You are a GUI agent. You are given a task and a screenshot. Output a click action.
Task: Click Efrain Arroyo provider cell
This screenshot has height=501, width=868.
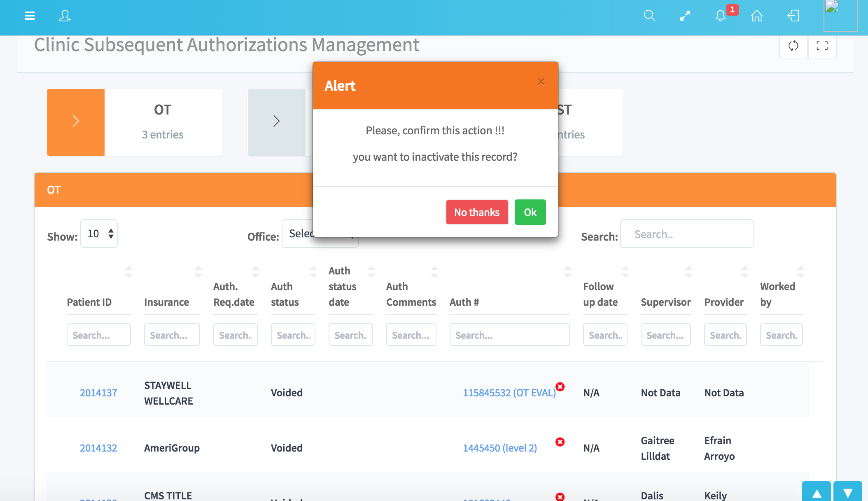(x=719, y=448)
